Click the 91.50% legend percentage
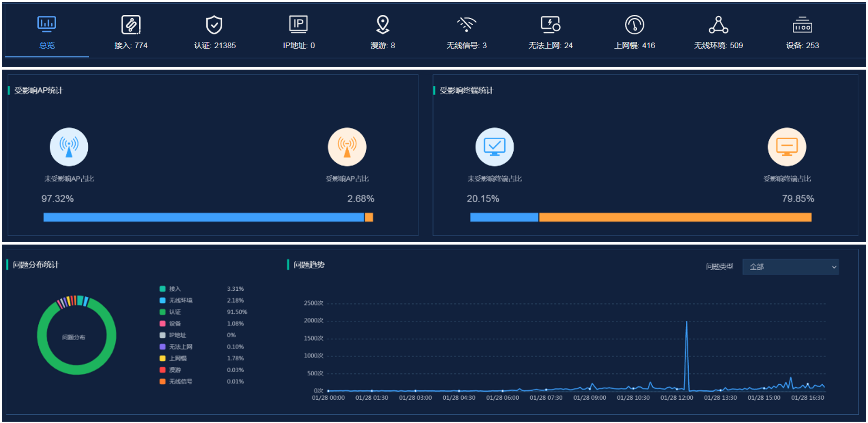Viewport: 868px width, 423px height. (x=237, y=312)
